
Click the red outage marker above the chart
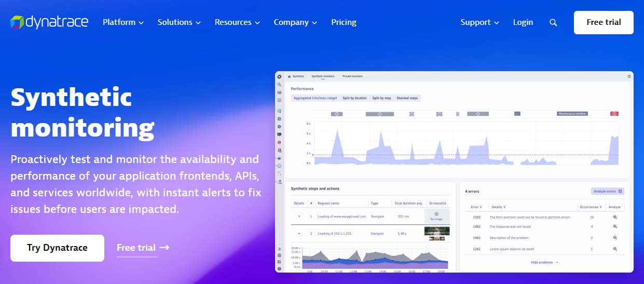(614, 113)
